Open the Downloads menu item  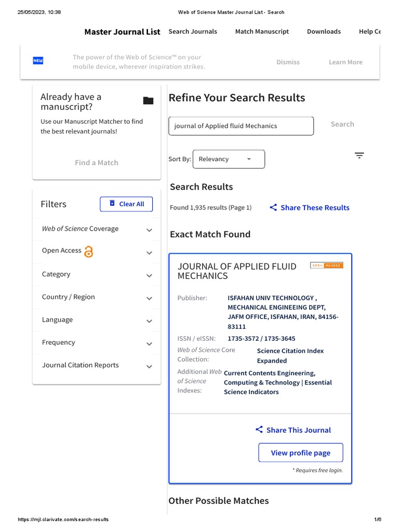point(324,32)
